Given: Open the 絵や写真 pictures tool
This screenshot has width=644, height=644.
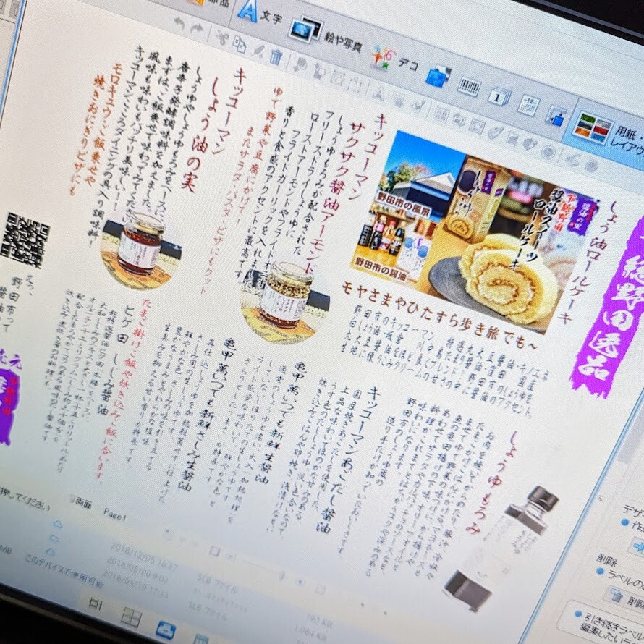Looking at the screenshot, I should (x=326, y=35).
